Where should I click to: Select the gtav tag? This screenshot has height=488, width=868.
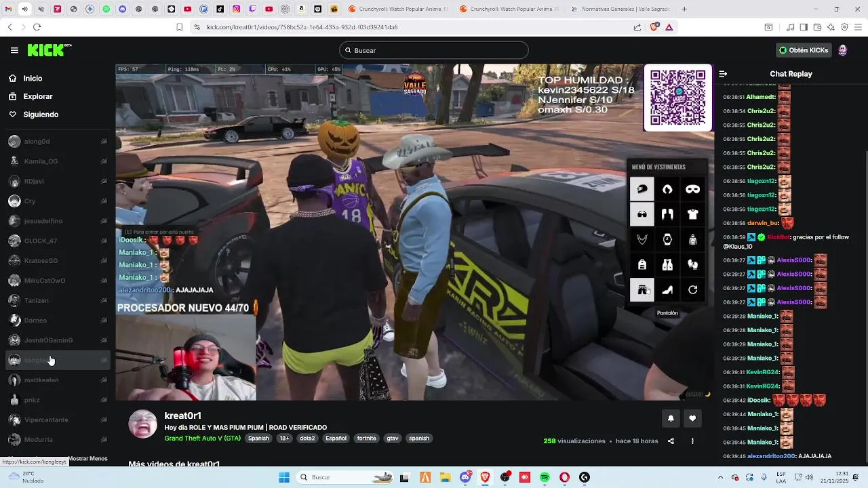point(393,439)
